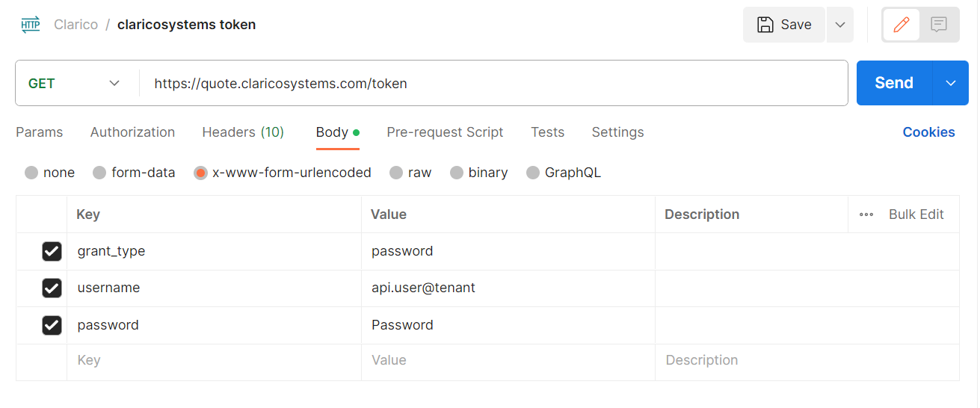The image size is (980, 408).
Task: Click the request URL field
Action: click(493, 83)
